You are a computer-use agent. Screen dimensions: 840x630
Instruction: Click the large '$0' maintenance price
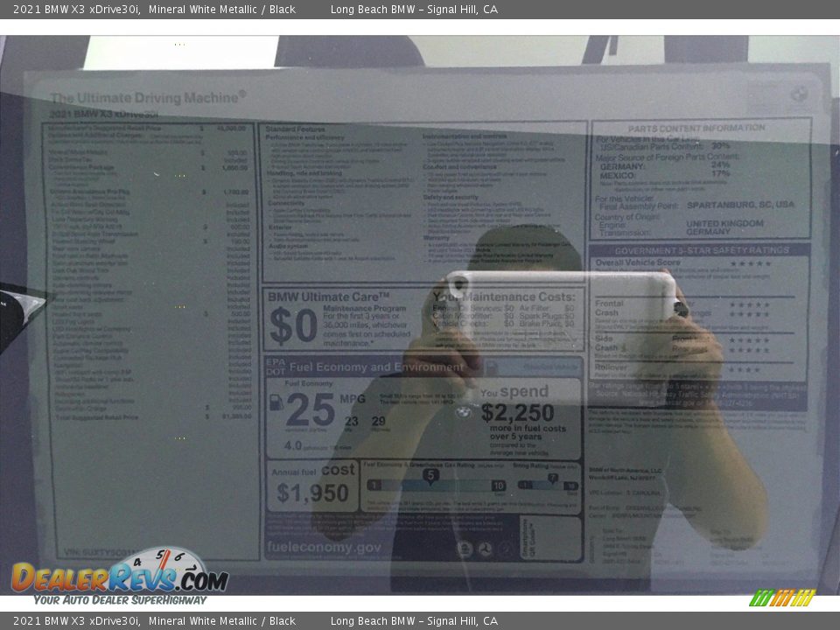coord(294,325)
